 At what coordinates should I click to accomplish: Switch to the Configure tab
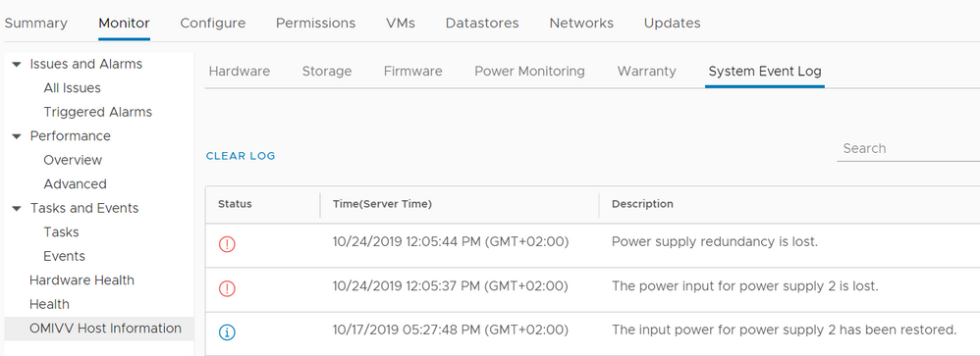tap(212, 24)
